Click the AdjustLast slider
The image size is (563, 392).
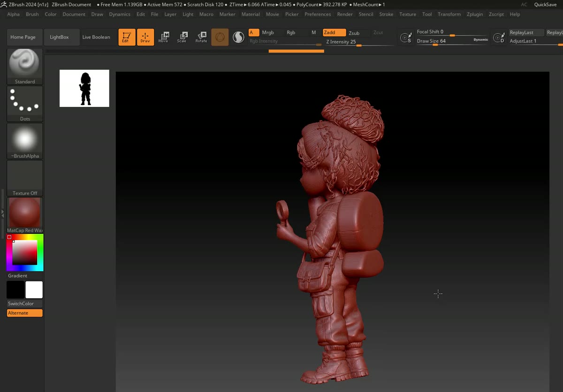(x=535, y=41)
